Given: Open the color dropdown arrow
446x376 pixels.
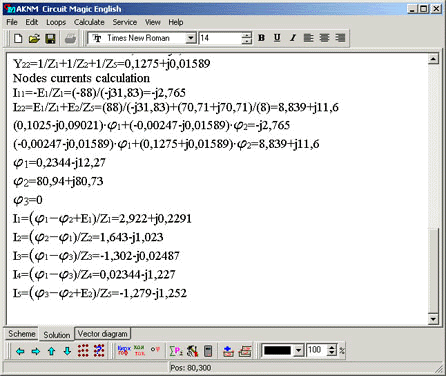Looking at the screenshot, I should (299, 351).
